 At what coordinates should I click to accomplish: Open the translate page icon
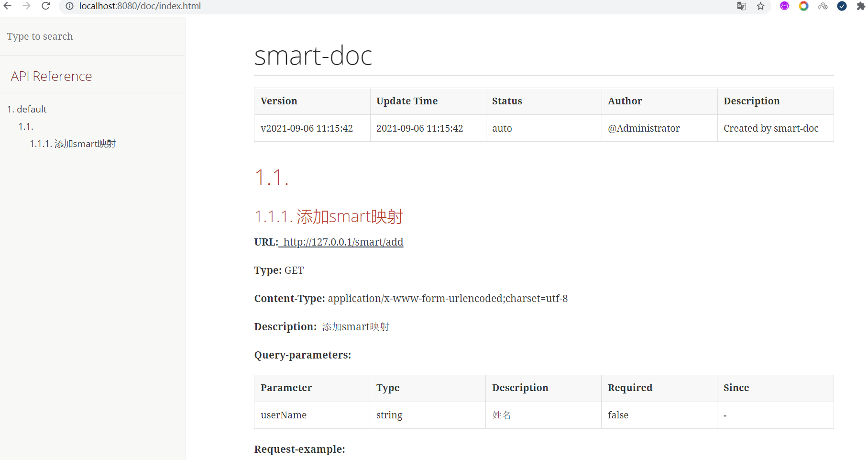pos(741,6)
